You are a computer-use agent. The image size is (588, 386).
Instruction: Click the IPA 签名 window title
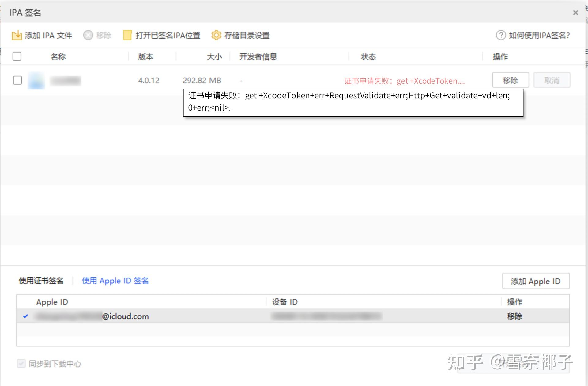pos(25,13)
